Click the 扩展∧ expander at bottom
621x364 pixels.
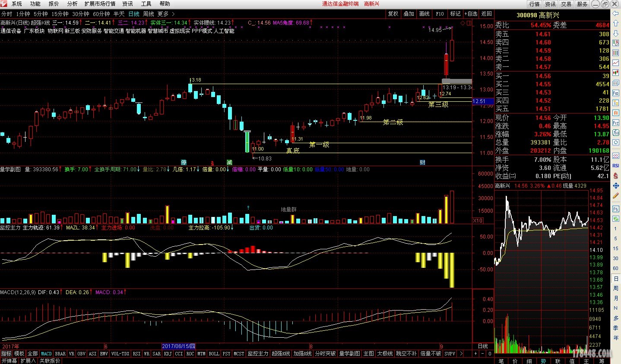point(28,361)
